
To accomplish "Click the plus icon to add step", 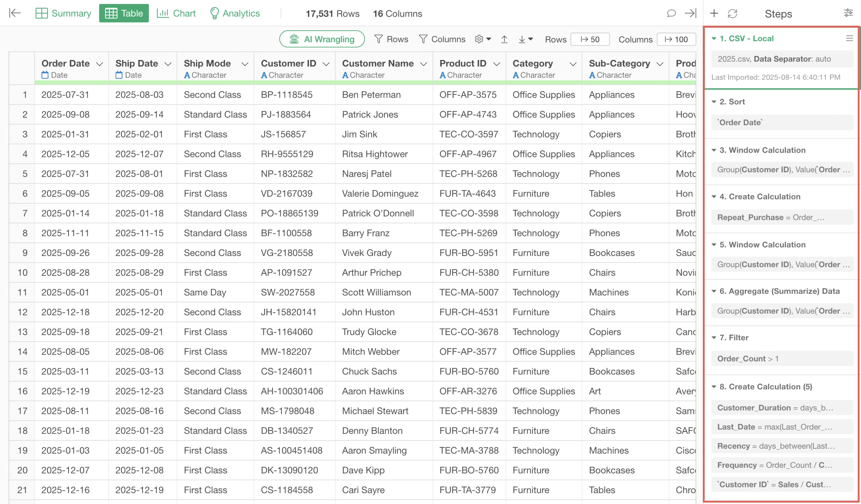I will point(714,13).
